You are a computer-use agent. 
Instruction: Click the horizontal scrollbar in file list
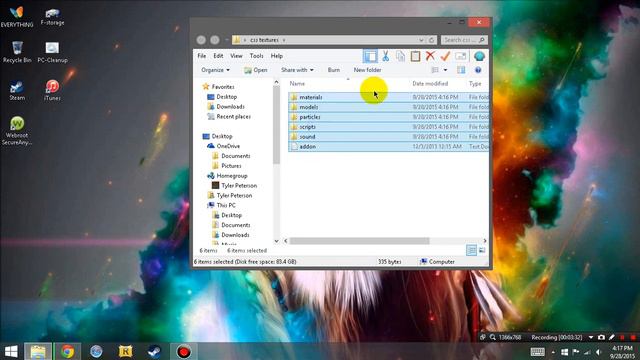[x=359, y=241]
